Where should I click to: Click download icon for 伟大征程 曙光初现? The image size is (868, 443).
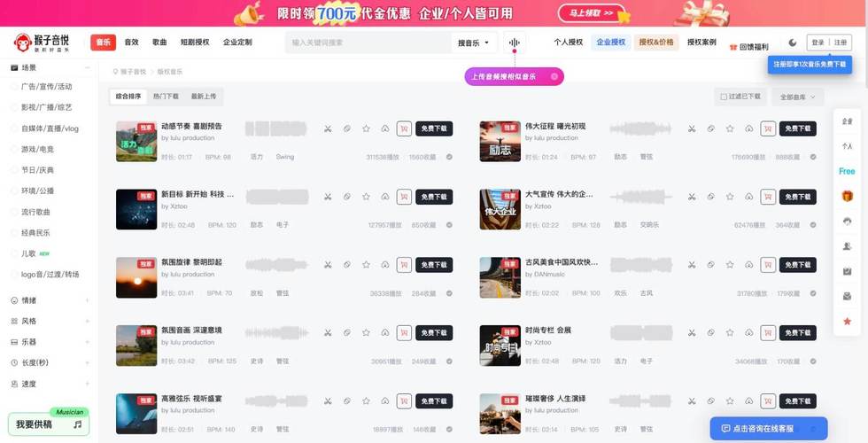click(x=748, y=128)
